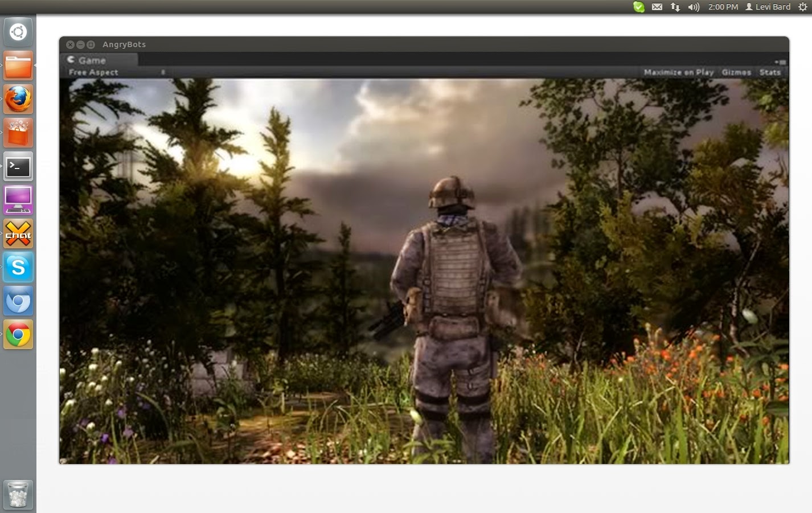The image size is (812, 513).
Task: Launch XChat from the launcher
Action: point(18,234)
